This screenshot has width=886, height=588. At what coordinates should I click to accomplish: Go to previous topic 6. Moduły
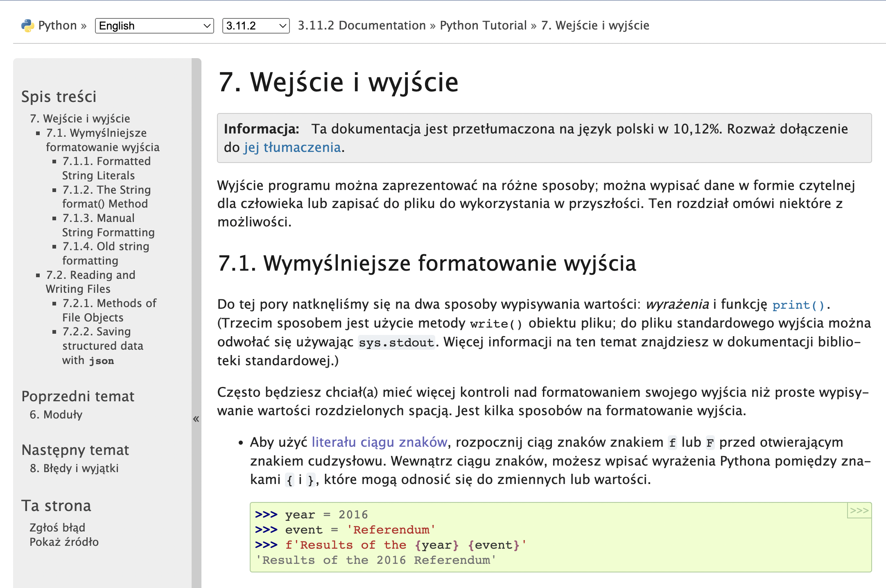point(56,415)
